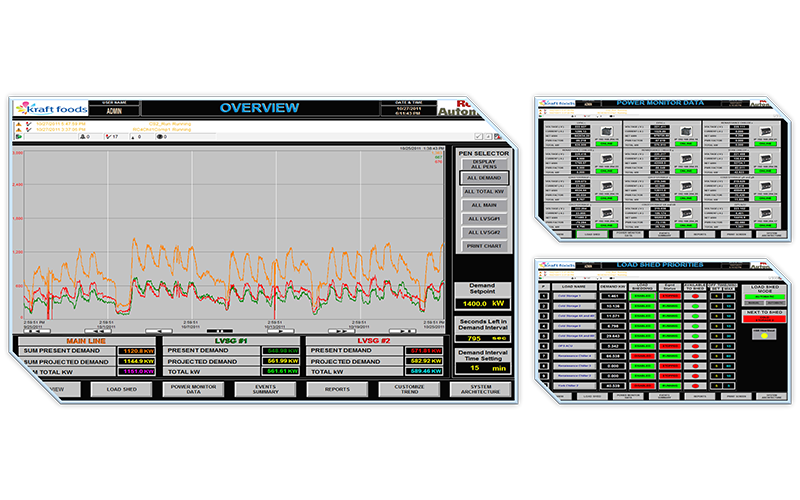Click LVSG #2 Present Demand value
The image size is (800, 500).
tap(424, 351)
